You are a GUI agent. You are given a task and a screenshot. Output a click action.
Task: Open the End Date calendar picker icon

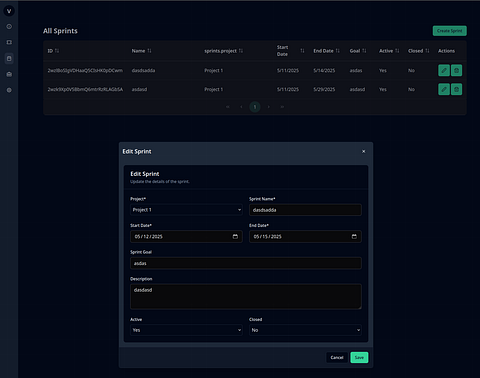[354, 236]
